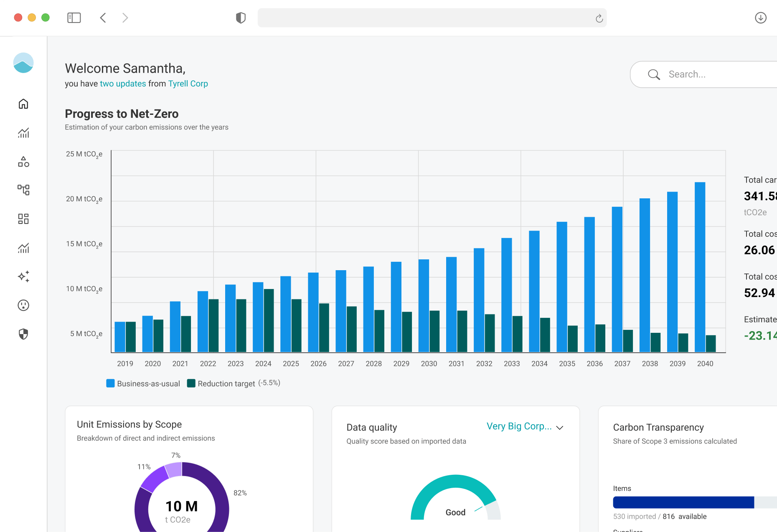Click the privacy shield browser icon
This screenshot has width=777, height=532.
(x=241, y=18)
